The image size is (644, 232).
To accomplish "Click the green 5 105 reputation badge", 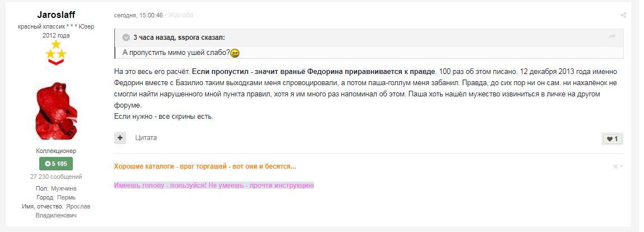I will [56, 164].
